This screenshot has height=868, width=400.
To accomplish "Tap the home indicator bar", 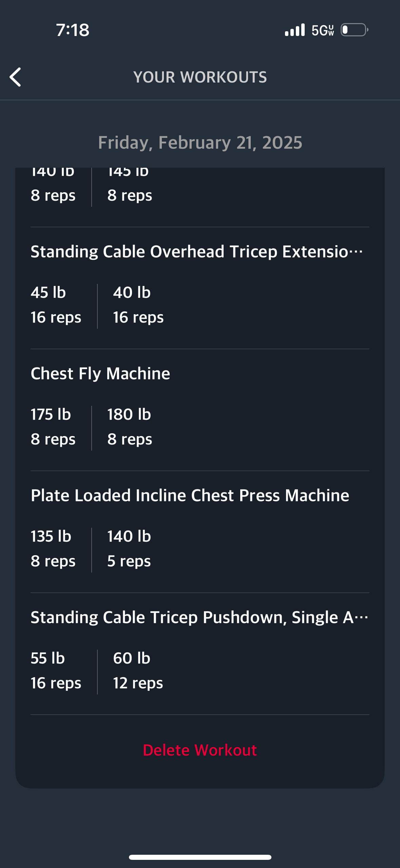I will [x=200, y=857].
